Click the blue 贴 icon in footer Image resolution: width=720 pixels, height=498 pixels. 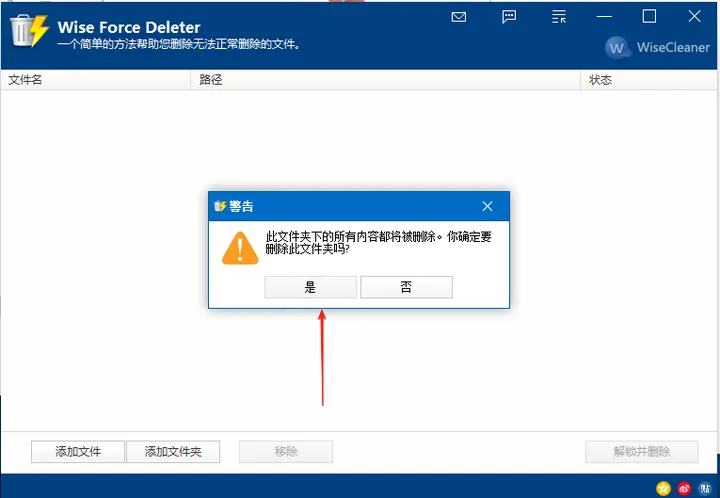coord(705,488)
